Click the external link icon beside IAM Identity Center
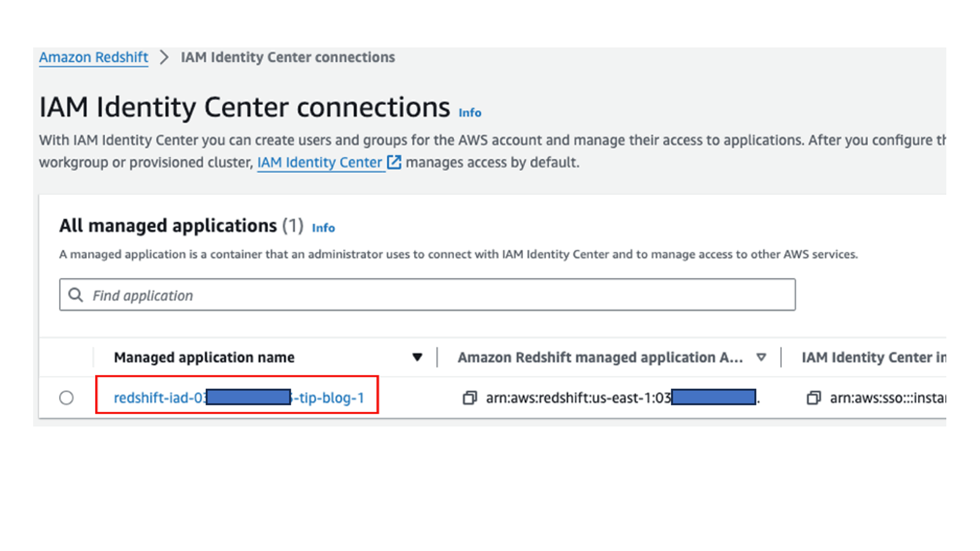The image size is (980, 551). 394,162
